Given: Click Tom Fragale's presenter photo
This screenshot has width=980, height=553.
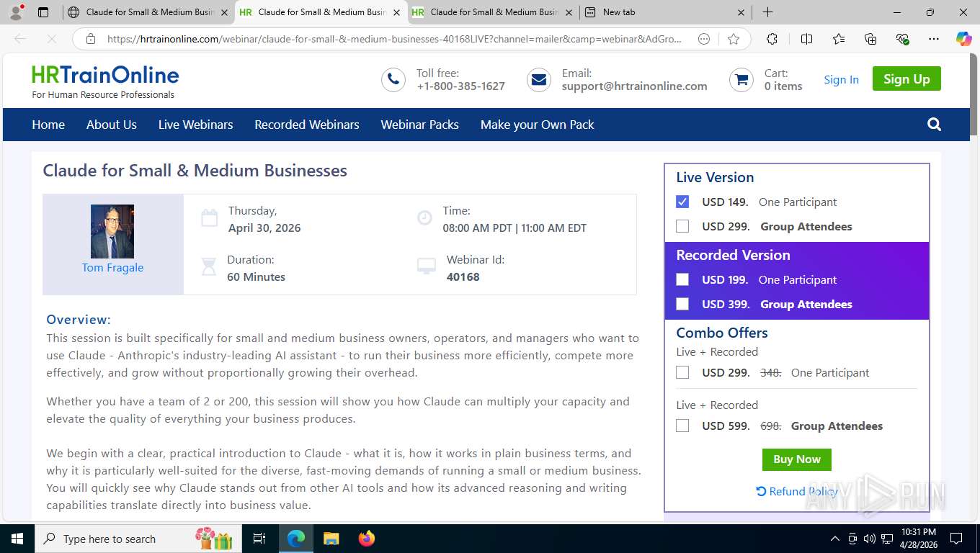Looking at the screenshot, I should point(112,231).
